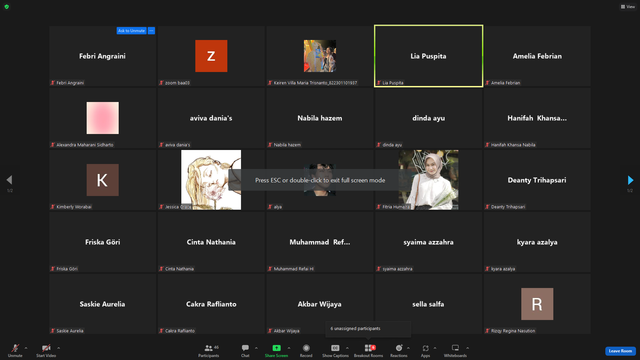Viewport: 640px width, 360px height.
Task: Click muted mic icon beside Saskie Aurelia label
Action: (x=53, y=331)
